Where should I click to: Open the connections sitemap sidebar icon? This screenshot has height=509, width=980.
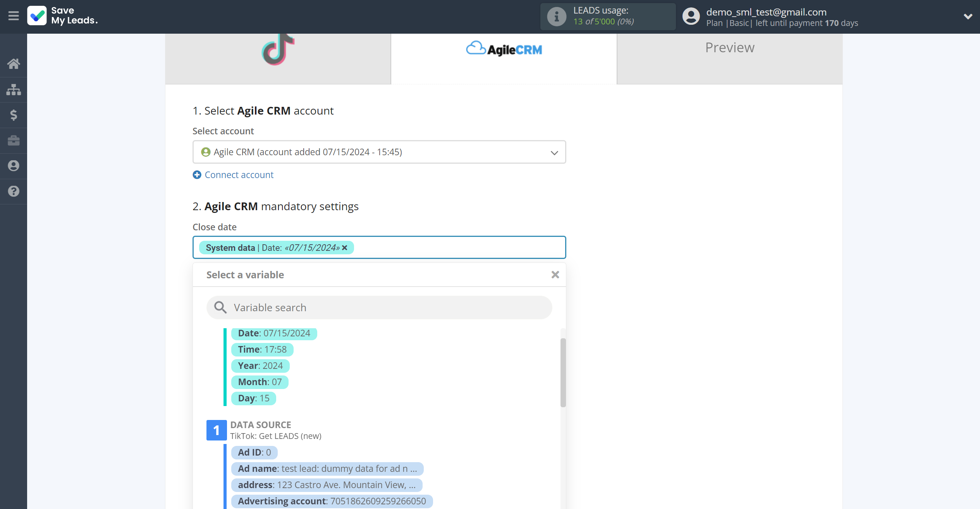pos(14,89)
